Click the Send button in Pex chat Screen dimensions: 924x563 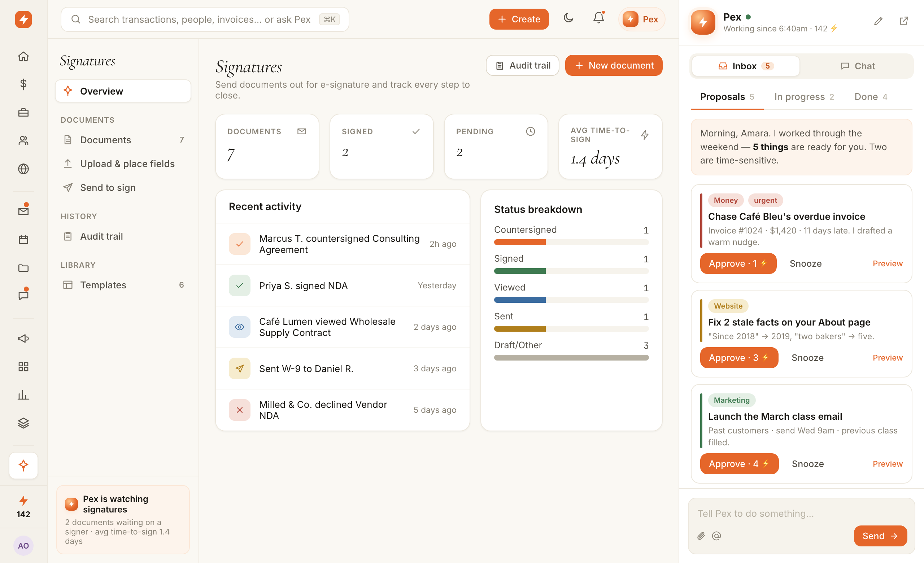pos(880,536)
